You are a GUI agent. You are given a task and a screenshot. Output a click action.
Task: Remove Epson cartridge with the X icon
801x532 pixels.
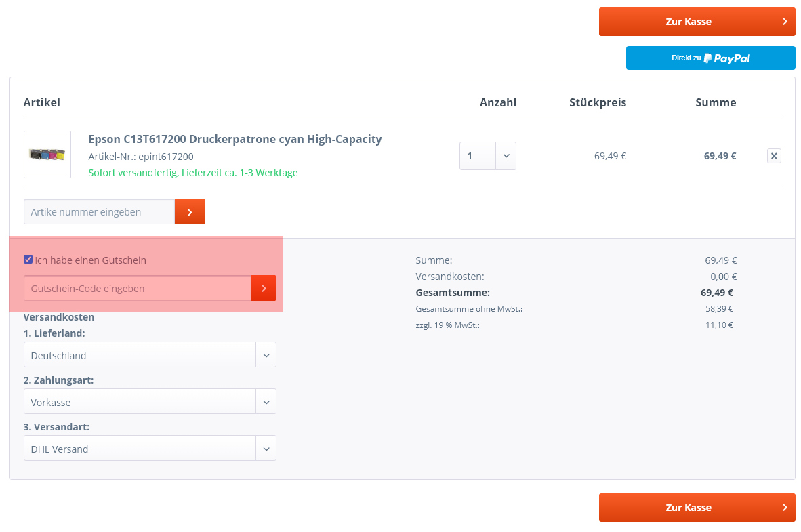(774, 156)
